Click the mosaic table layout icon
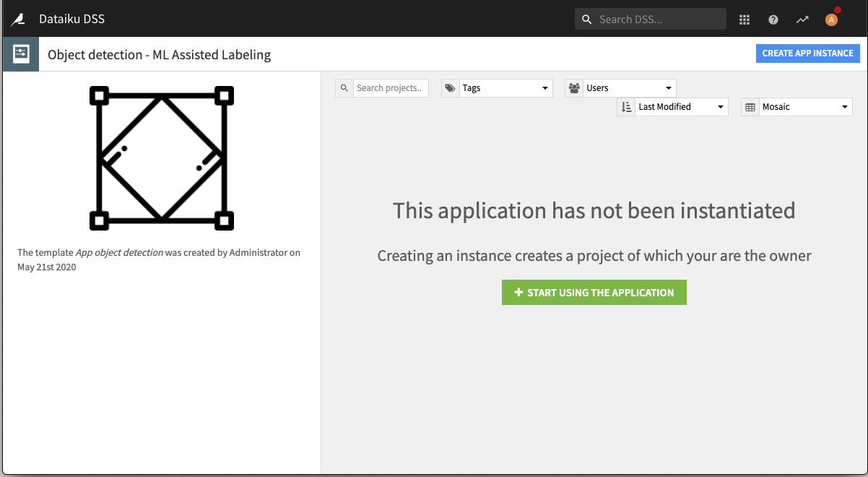Viewport: 868px width, 477px height. (x=750, y=107)
